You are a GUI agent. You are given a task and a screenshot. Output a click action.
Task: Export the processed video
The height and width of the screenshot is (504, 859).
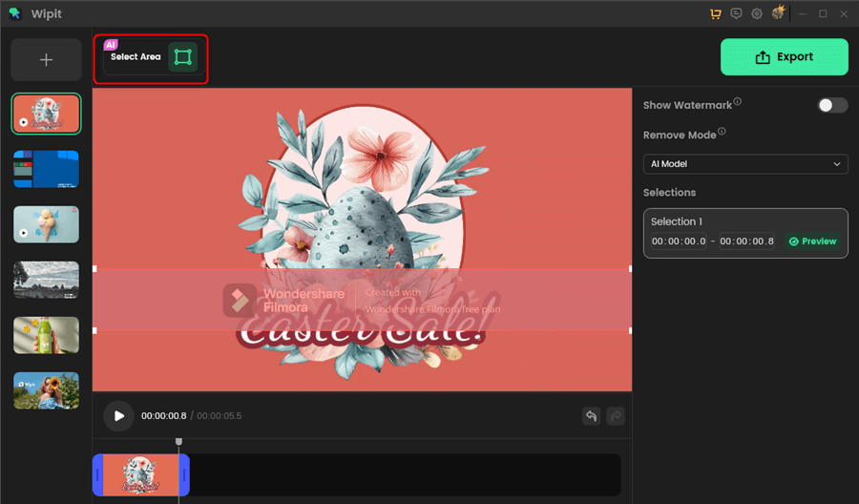coord(784,57)
